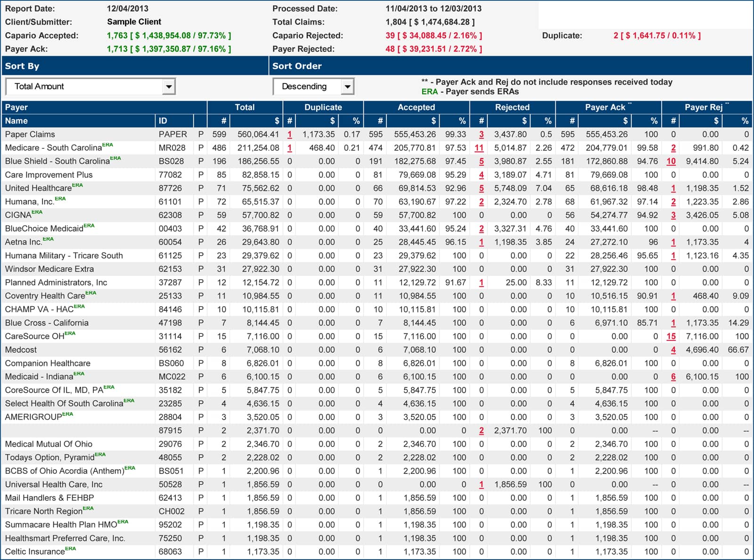The image size is (754, 560).
Task: Click the Total column group header
Action: click(x=245, y=107)
